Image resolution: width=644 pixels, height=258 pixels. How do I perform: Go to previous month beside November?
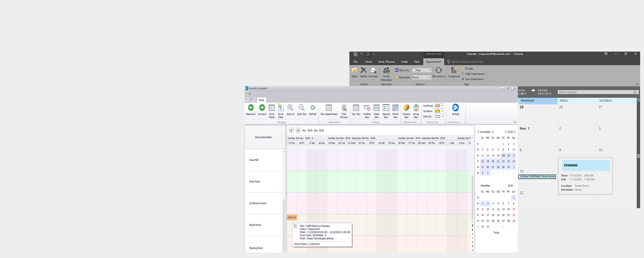[478, 132]
